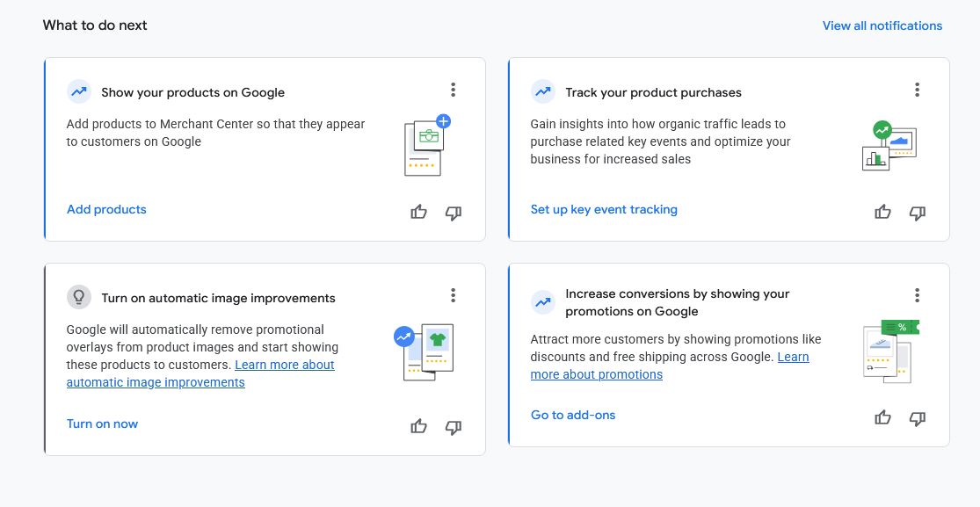The height and width of the screenshot is (507, 980).
Task: Dislike the Increase conversions promotions card
Action: tap(918, 418)
